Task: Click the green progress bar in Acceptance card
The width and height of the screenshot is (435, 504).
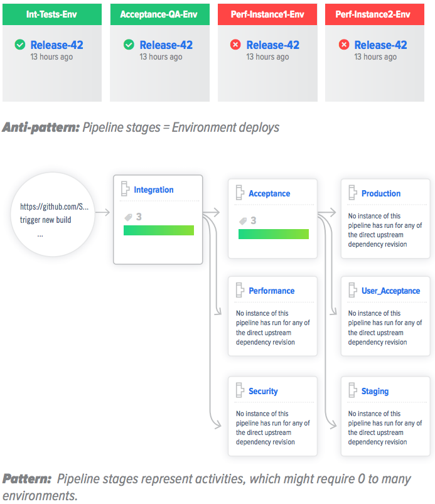Action: [x=273, y=234]
